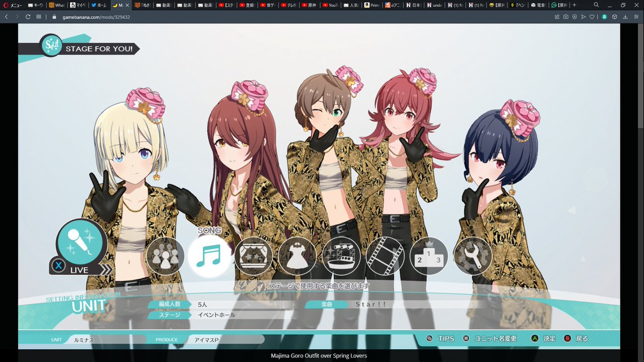The width and height of the screenshot is (644, 362).
Task: Select the unit members icon
Action: 165,256
